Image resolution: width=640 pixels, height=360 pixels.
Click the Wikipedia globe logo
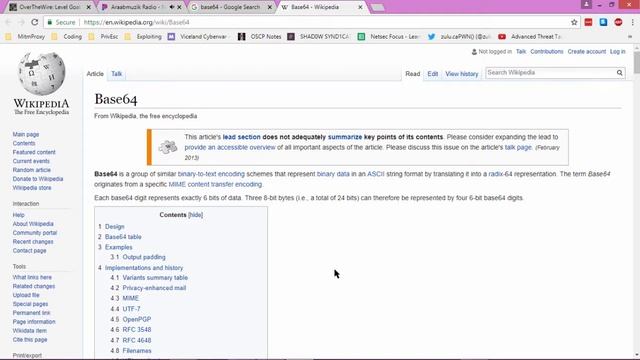click(x=41, y=74)
